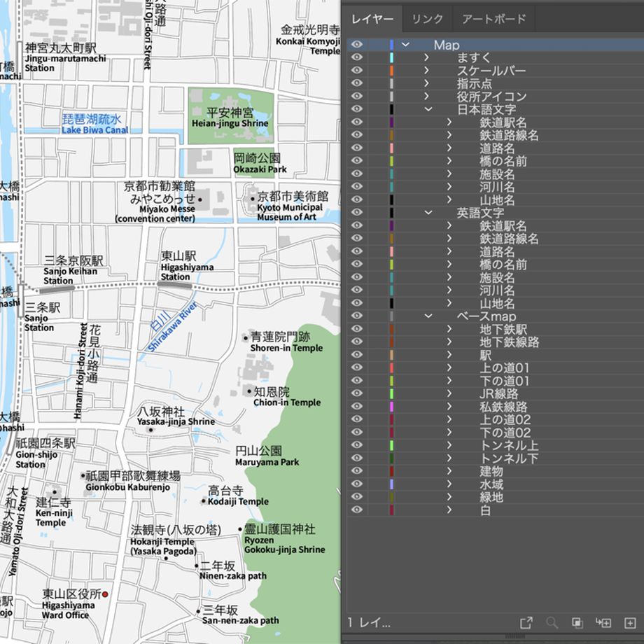Screen dimensions: 644x644
Task: Click the 'Kodaiji Temple' map label
Action: click(238, 501)
